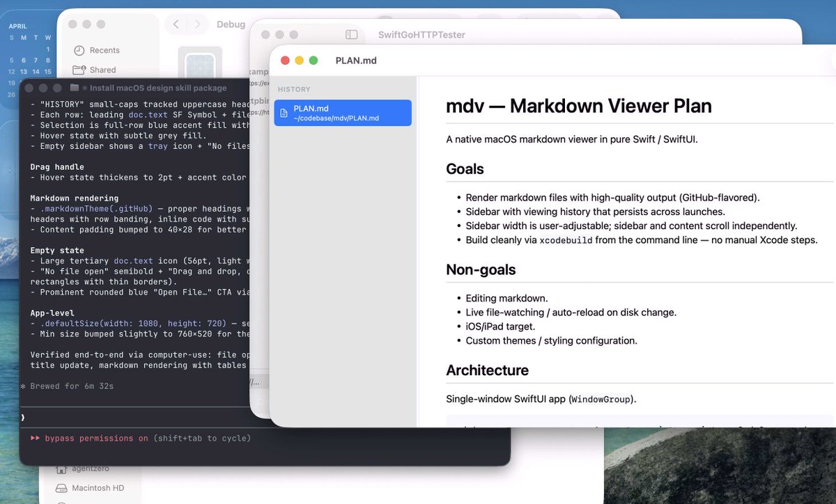Click the Debug folder title in Finder
The image size is (836, 504).
click(231, 24)
